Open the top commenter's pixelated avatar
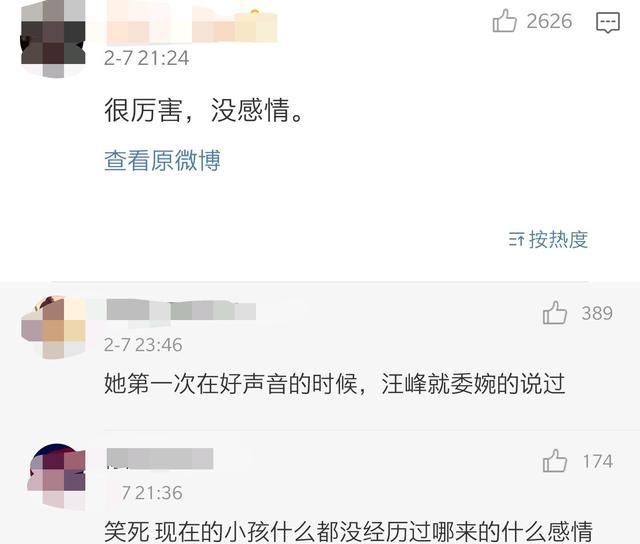Viewport: 640px width, 544px height. click(53, 39)
